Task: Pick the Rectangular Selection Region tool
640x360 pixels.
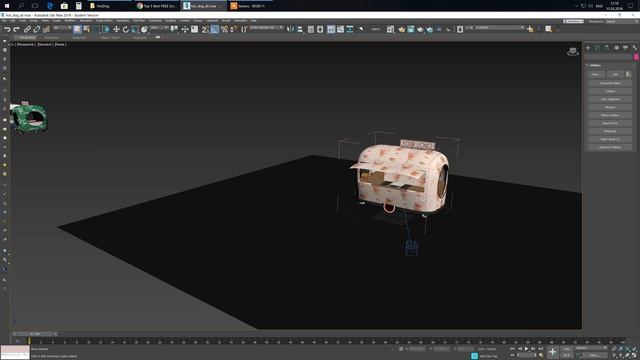Action: [x=96, y=29]
